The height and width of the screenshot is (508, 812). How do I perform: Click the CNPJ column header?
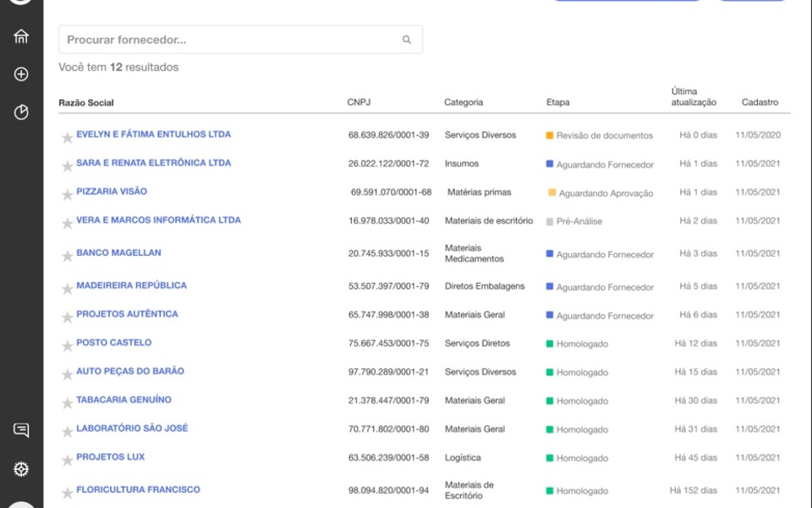[359, 102]
